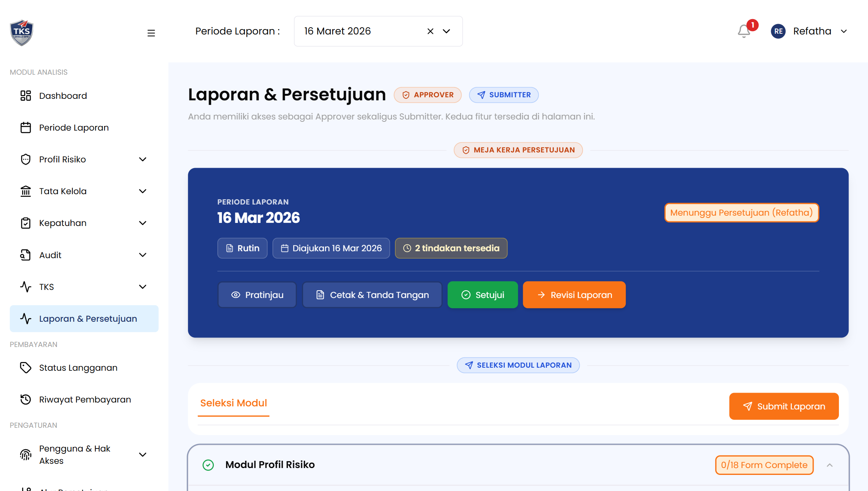
Task: Select the Status Langganan tag icon
Action: pos(25,367)
